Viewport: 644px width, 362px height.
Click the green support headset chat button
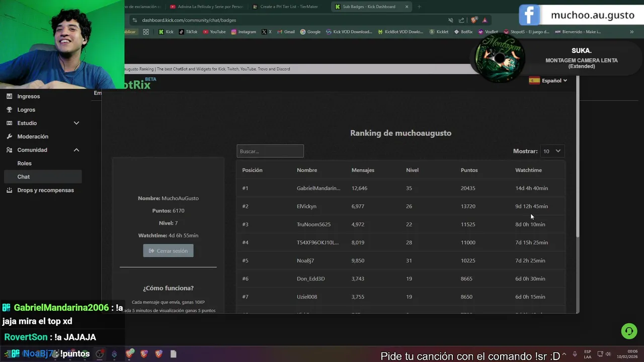click(628, 331)
